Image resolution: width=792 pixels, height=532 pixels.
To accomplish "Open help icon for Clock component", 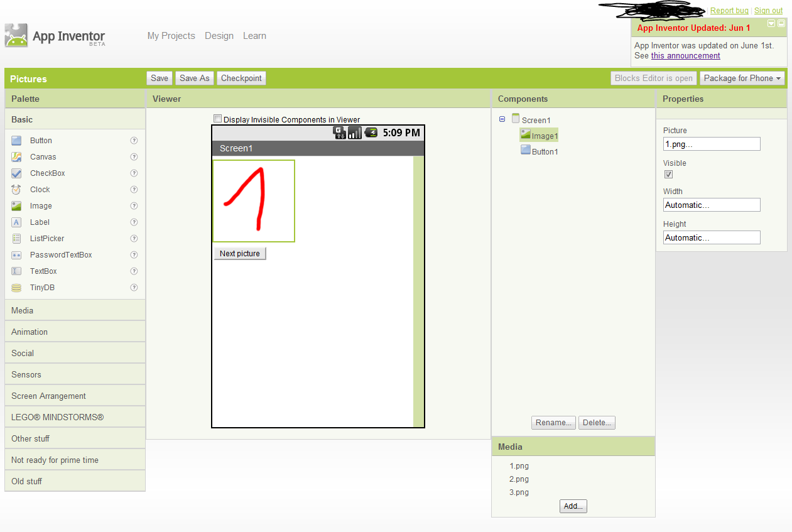I will point(134,190).
